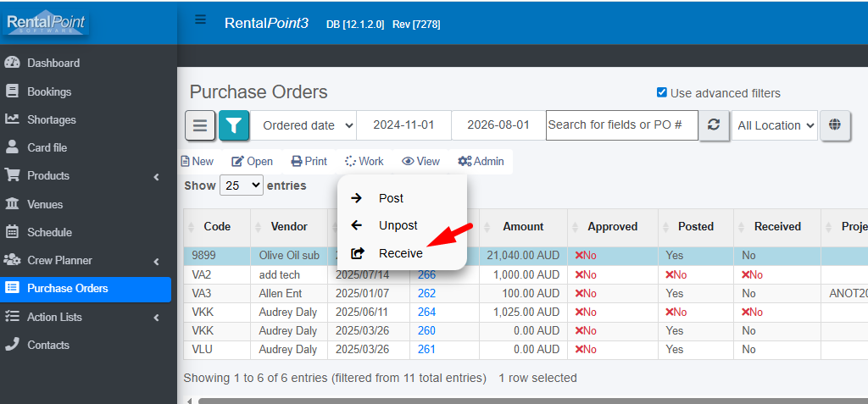Sort table by Posted column
This screenshot has width=868, height=404.
(x=696, y=227)
